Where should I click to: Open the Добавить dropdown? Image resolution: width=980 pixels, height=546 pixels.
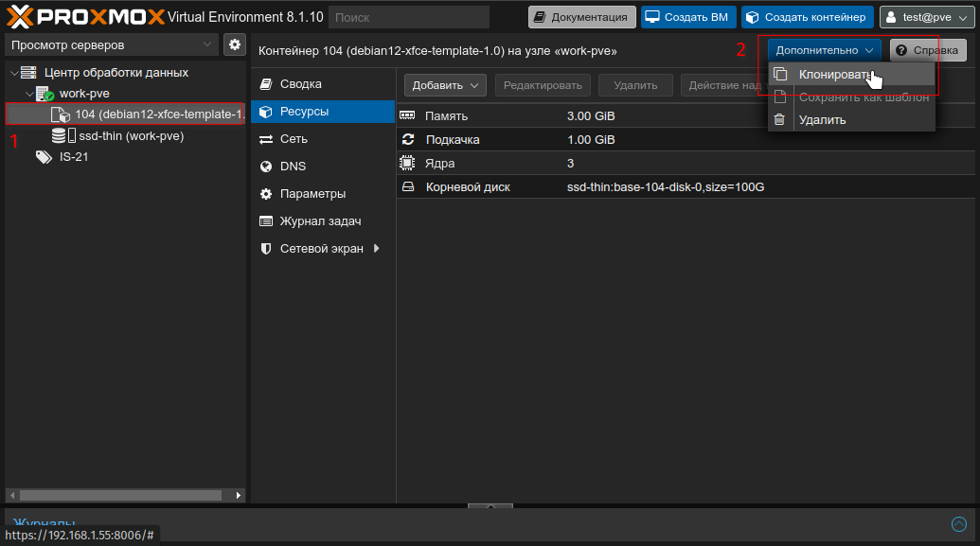[x=445, y=85]
